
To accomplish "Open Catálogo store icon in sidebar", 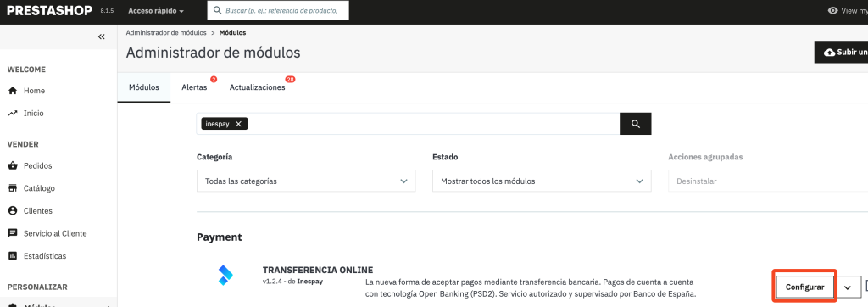I will pyautogui.click(x=13, y=188).
